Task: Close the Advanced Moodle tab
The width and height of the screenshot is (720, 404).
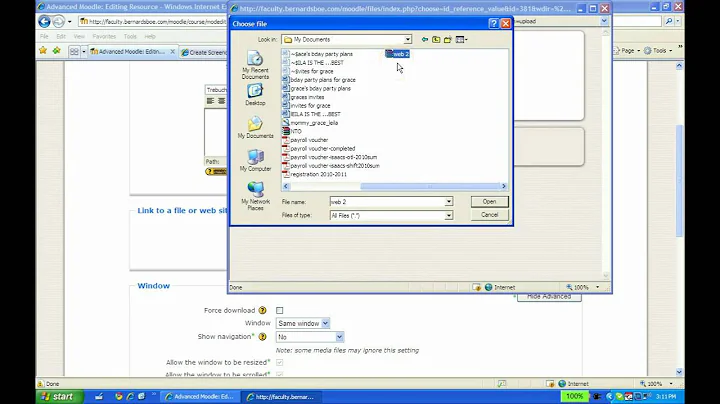Action: click(173, 52)
